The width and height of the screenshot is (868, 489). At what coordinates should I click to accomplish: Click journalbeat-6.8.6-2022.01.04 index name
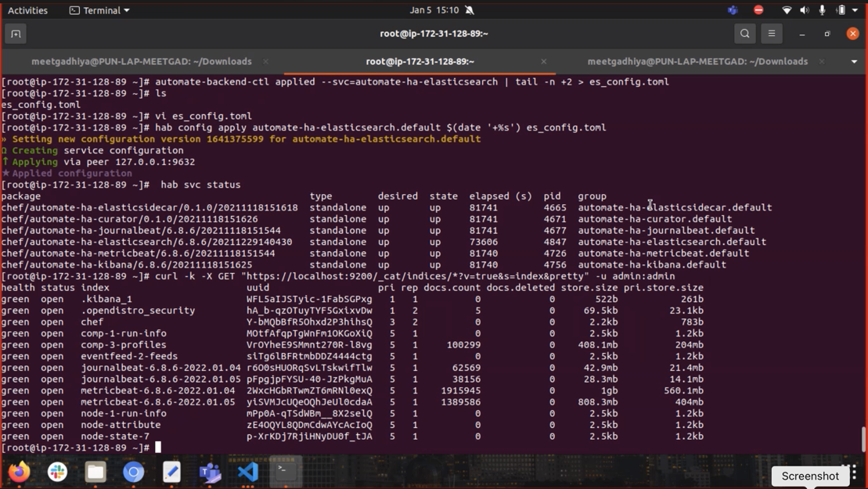(160, 368)
